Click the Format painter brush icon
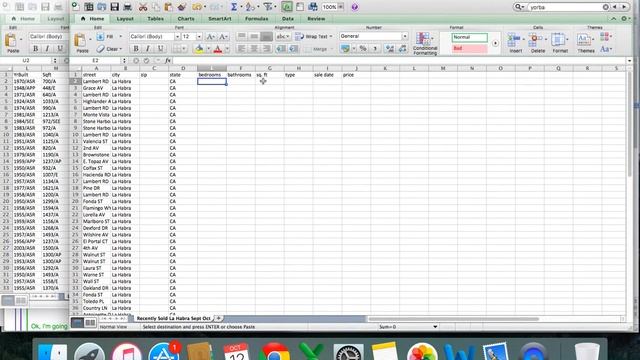This screenshot has width=640, height=360. click(182, 7)
